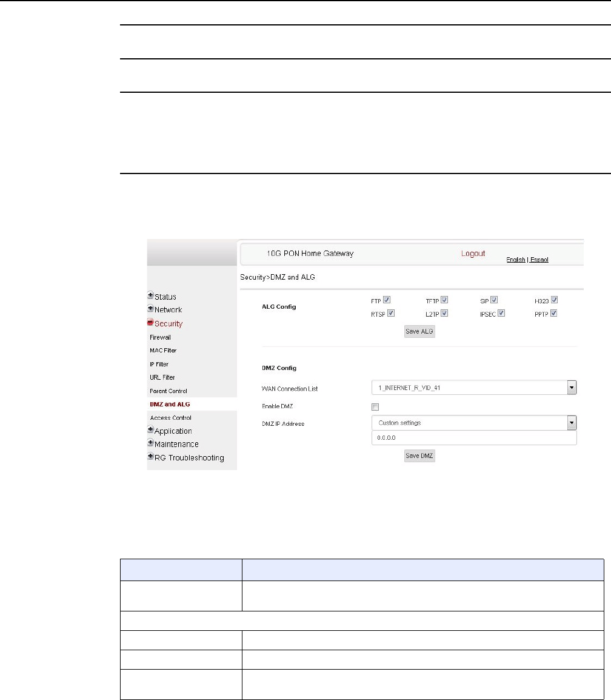Click the Save DMZ button
Viewport: 611px width, 700px height.
click(419, 456)
